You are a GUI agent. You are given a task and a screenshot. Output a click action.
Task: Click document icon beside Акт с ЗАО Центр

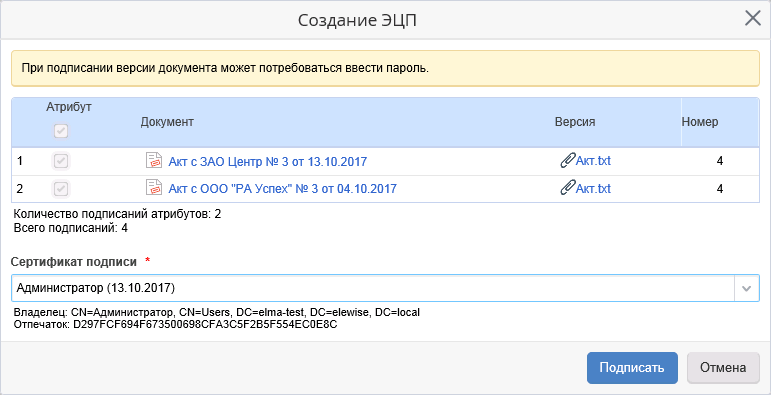point(154,160)
